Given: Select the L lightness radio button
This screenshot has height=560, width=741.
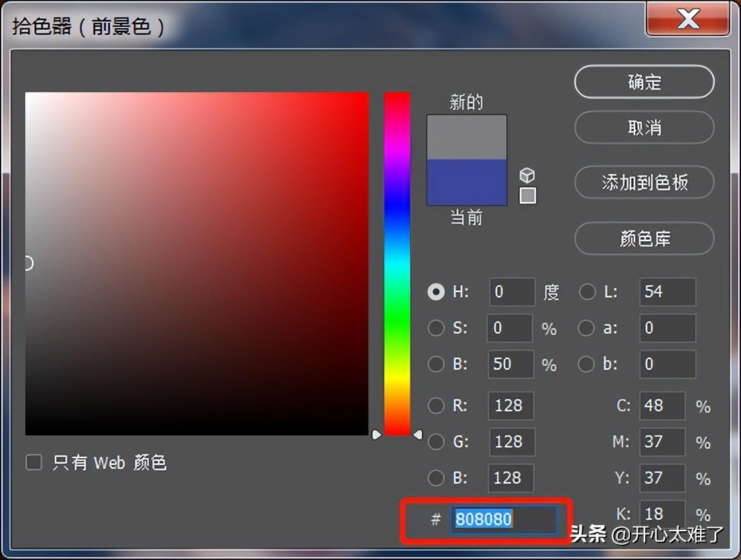Looking at the screenshot, I should [588, 291].
